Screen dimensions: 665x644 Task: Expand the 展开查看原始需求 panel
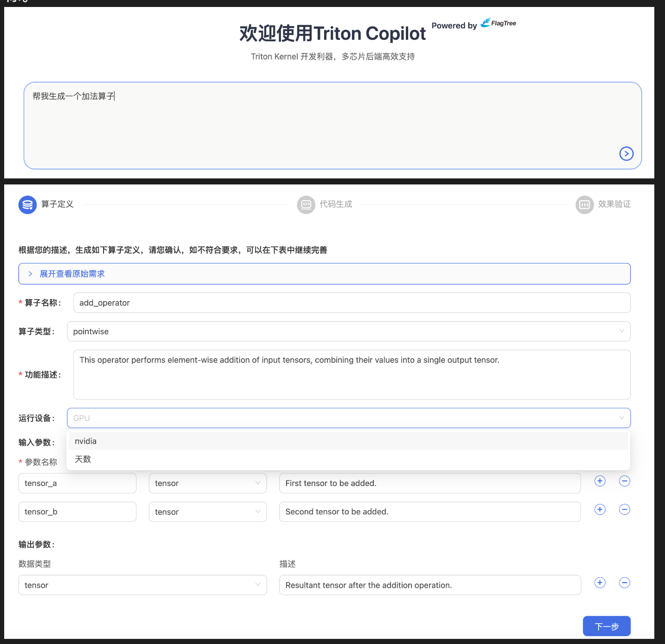[x=325, y=274]
